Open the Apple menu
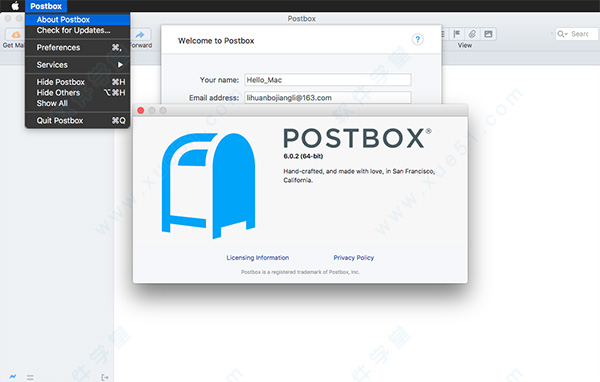Viewport: 600px width, 382px height. pos(15,6)
